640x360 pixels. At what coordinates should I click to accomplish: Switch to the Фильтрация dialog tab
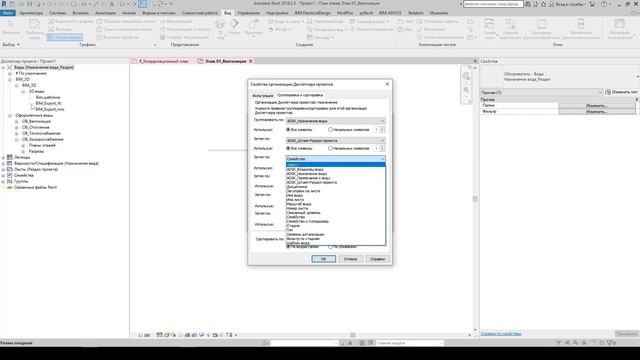point(262,96)
